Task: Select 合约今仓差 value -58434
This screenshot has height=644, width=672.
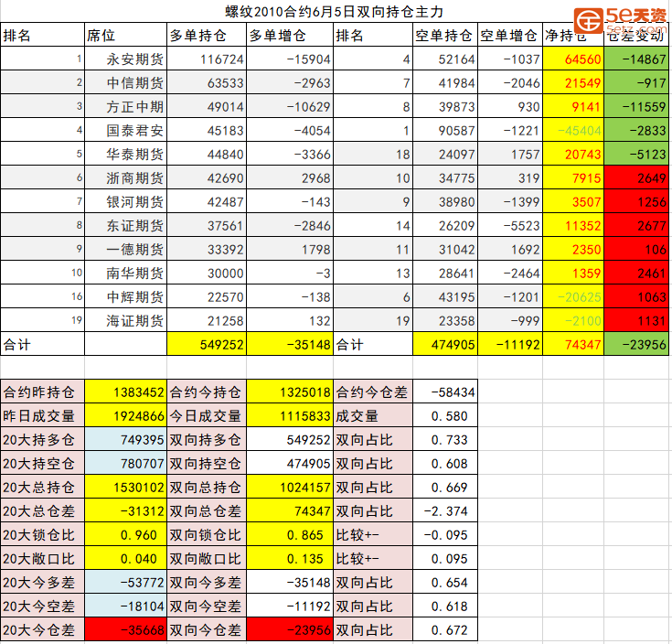Action: click(445, 392)
